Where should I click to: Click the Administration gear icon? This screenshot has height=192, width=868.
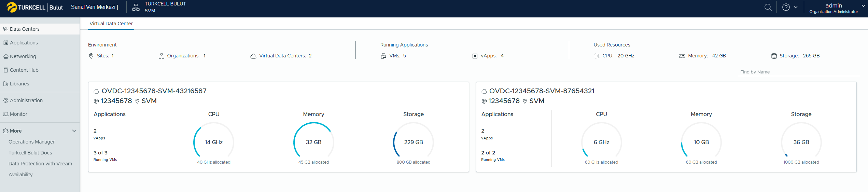coord(6,100)
